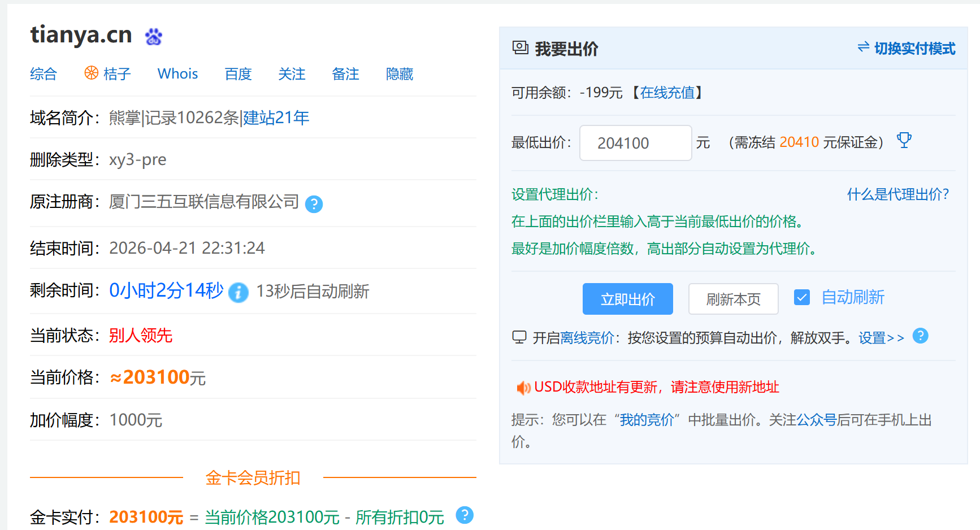This screenshot has width=980, height=530.
Task: Open the 在线充值 link
Action: pyautogui.click(x=667, y=93)
